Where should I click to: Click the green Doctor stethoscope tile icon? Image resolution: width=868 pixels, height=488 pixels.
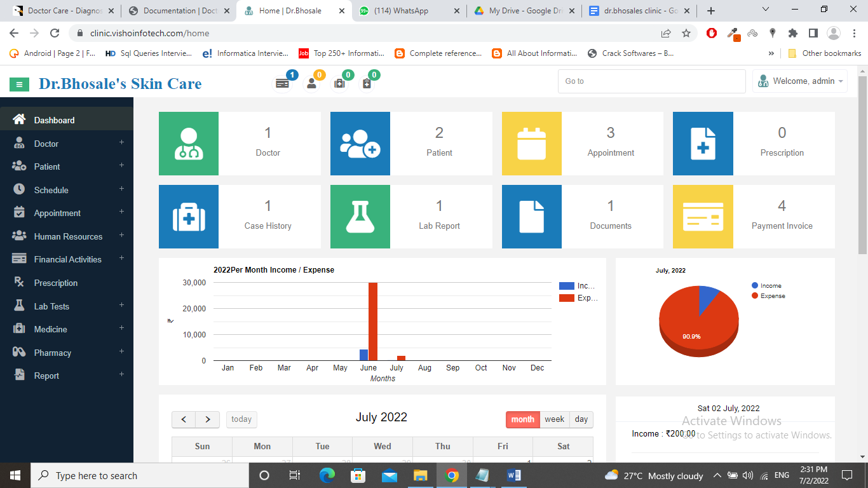click(189, 144)
